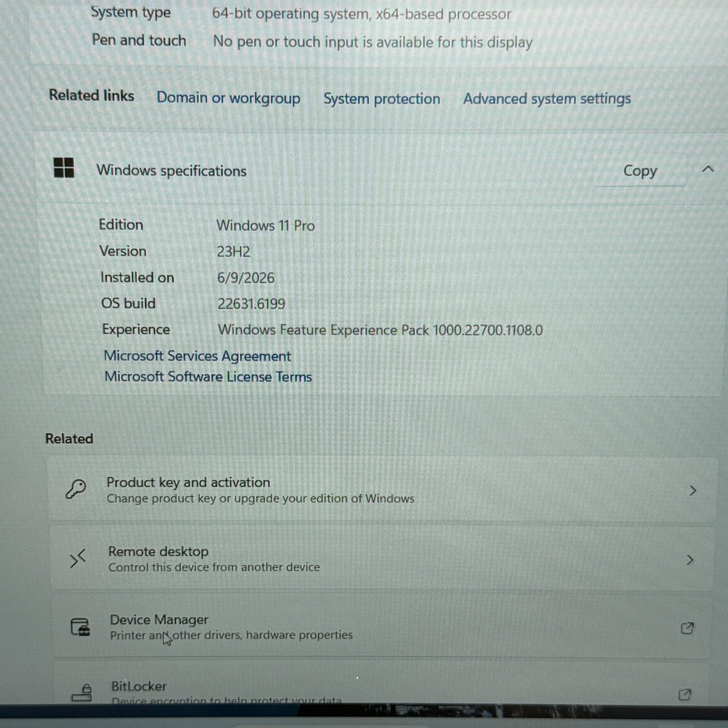Select the Product key and activation title
This screenshot has height=728, width=728.
(x=188, y=482)
